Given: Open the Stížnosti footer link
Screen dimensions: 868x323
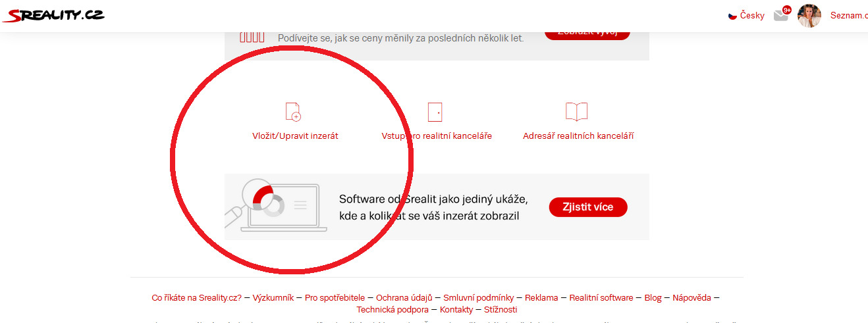Looking at the screenshot, I should coord(501,310).
